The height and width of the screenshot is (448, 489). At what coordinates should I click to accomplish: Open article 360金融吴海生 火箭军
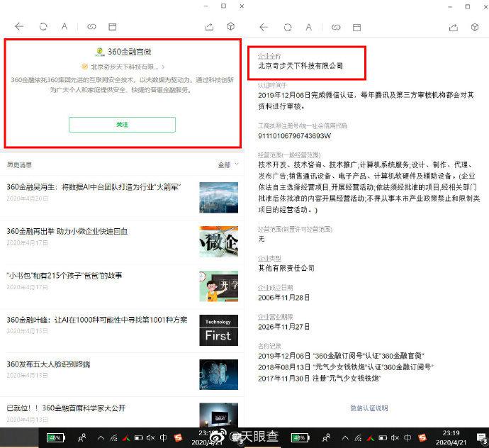pos(94,187)
